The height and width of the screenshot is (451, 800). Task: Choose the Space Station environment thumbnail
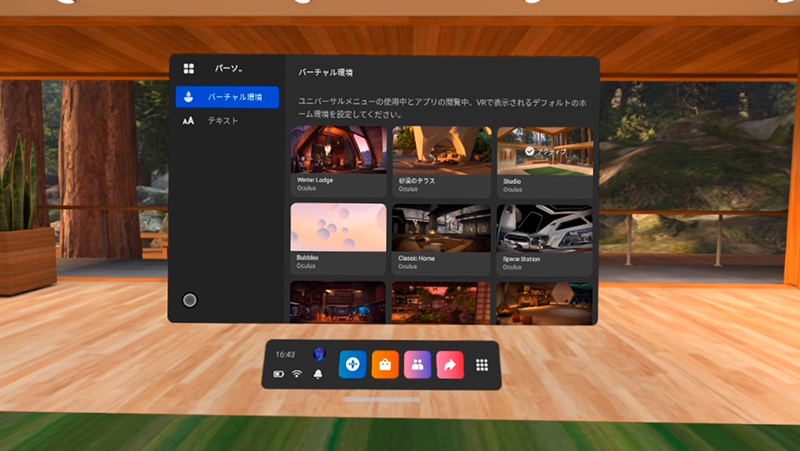[544, 229]
